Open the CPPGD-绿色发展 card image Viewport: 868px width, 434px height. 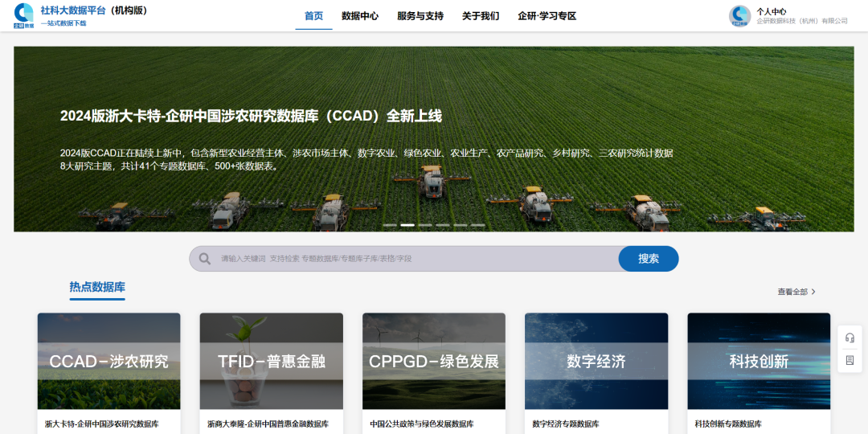click(434, 361)
